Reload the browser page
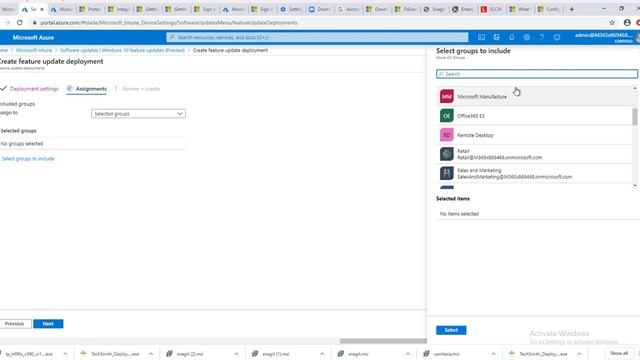This screenshot has height=360, width=640. pyautogui.click(x=20, y=22)
